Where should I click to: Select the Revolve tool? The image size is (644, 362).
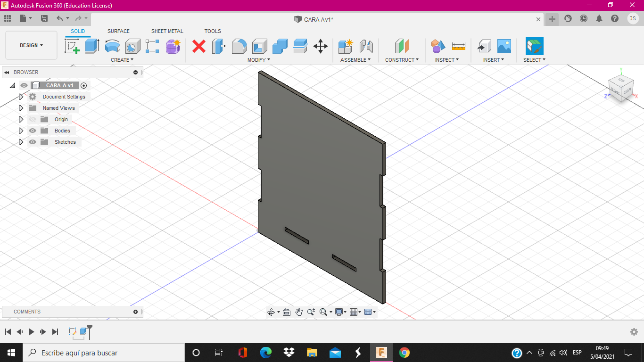pyautogui.click(x=112, y=46)
